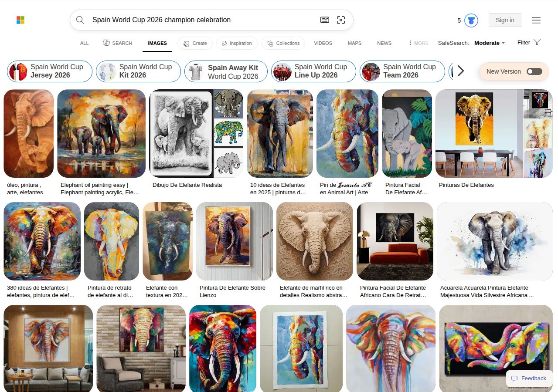558x392 pixels.
Task: Click the Sign in button
Action: (505, 20)
